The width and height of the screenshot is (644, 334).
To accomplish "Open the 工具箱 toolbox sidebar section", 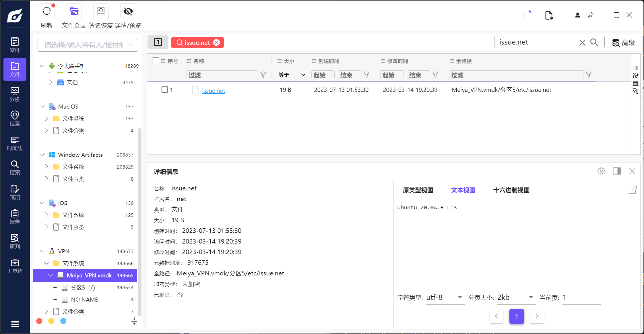I will pos(15,266).
